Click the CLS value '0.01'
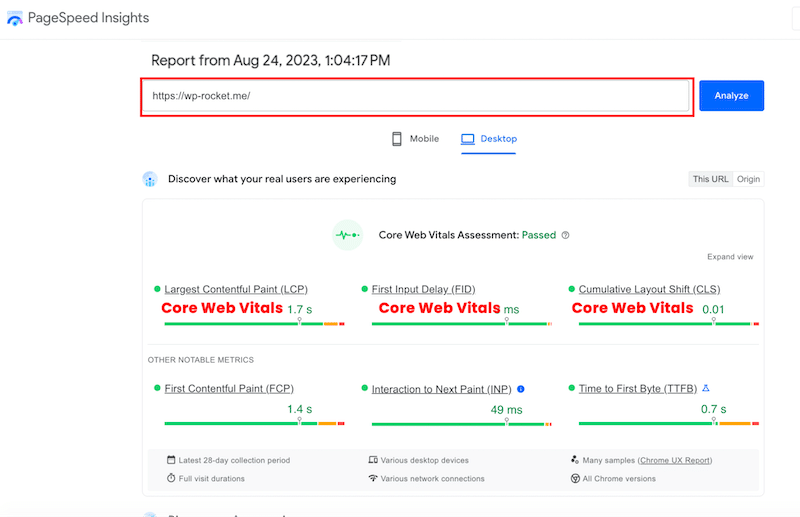 pos(713,309)
